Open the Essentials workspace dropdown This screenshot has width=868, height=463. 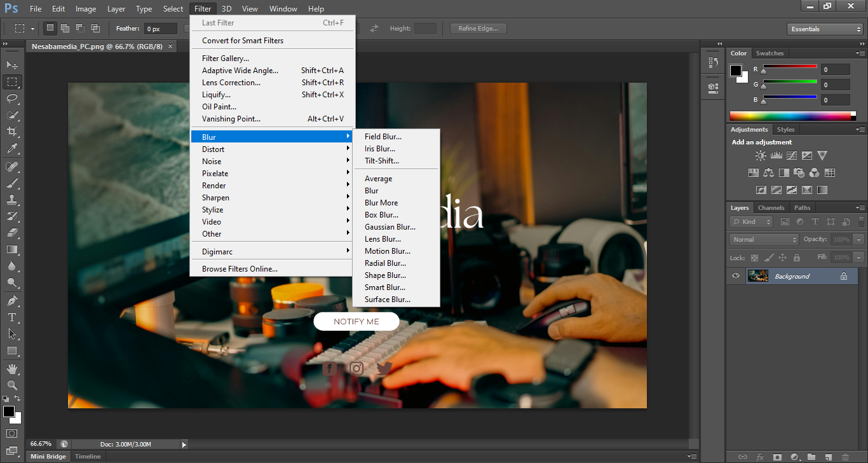824,29
